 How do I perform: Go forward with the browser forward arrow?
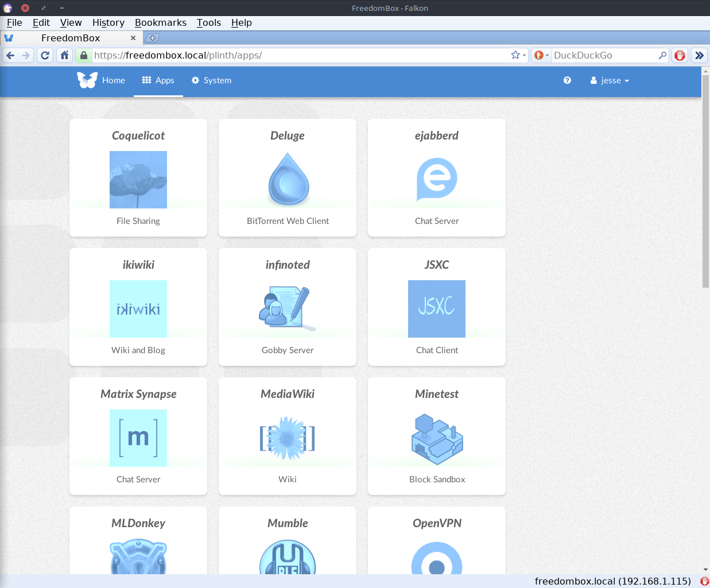point(25,55)
